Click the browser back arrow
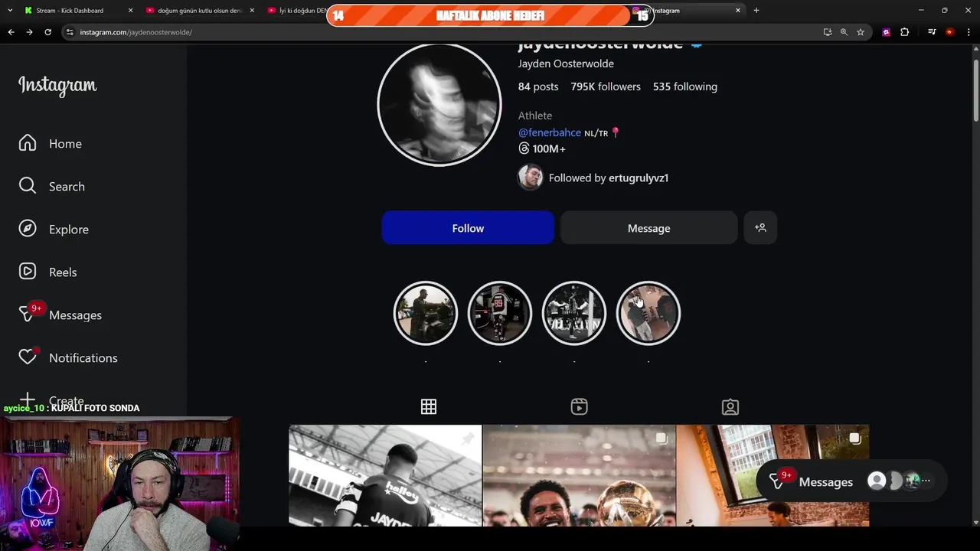980x551 pixels. [x=11, y=32]
